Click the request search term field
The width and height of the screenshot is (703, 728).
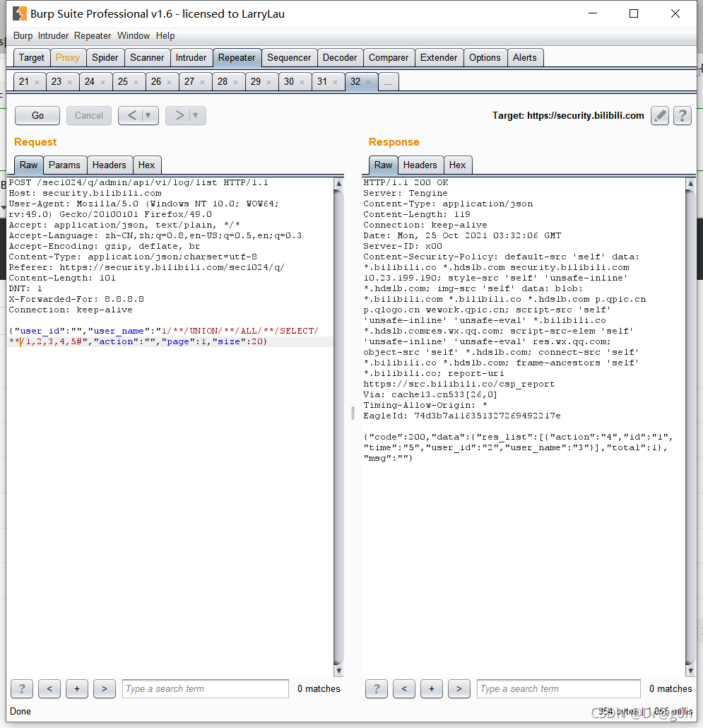[206, 688]
